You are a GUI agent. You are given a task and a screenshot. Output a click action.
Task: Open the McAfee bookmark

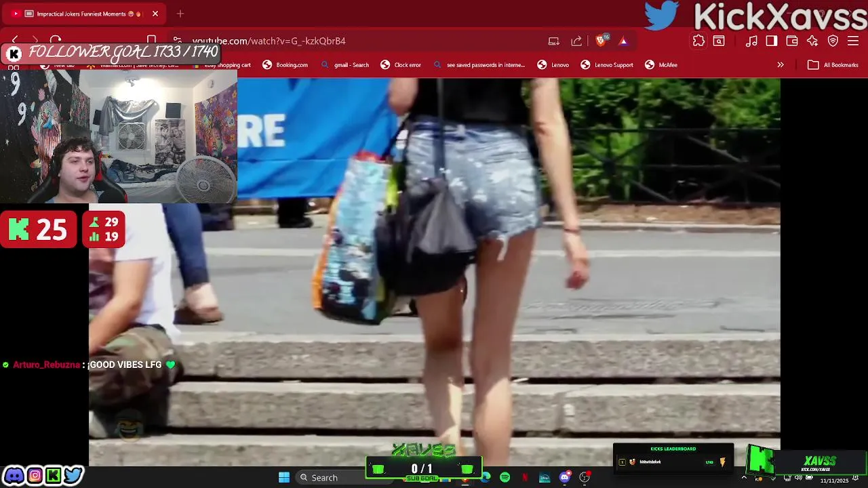661,65
